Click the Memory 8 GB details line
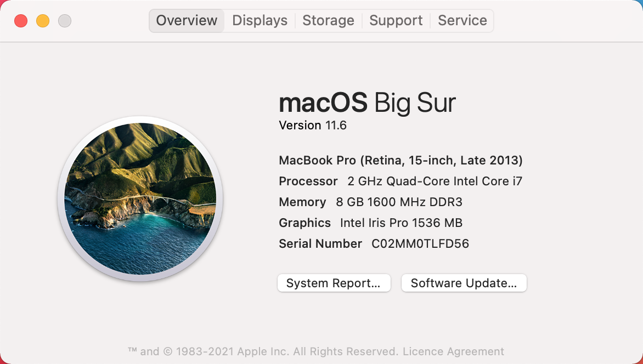 point(370,202)
